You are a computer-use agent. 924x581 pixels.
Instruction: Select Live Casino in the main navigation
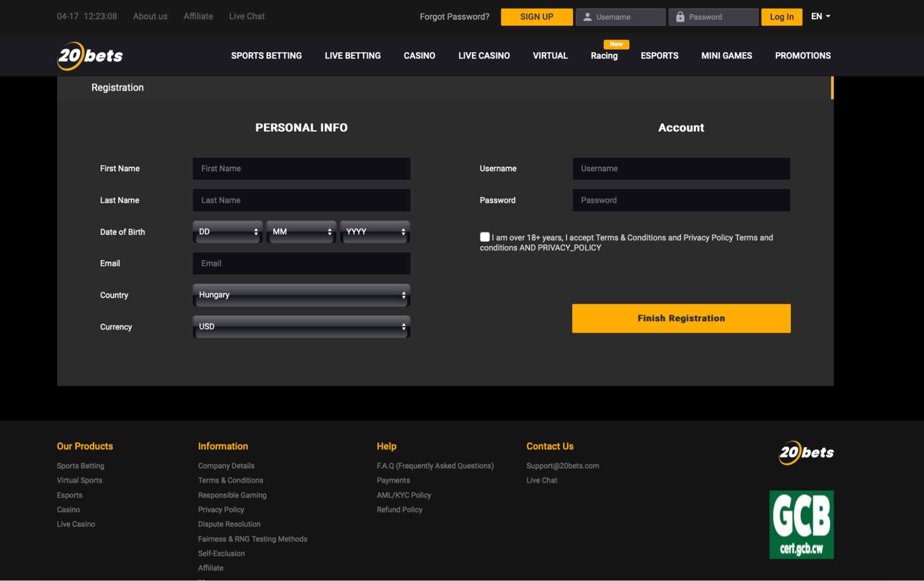point(484,56)
